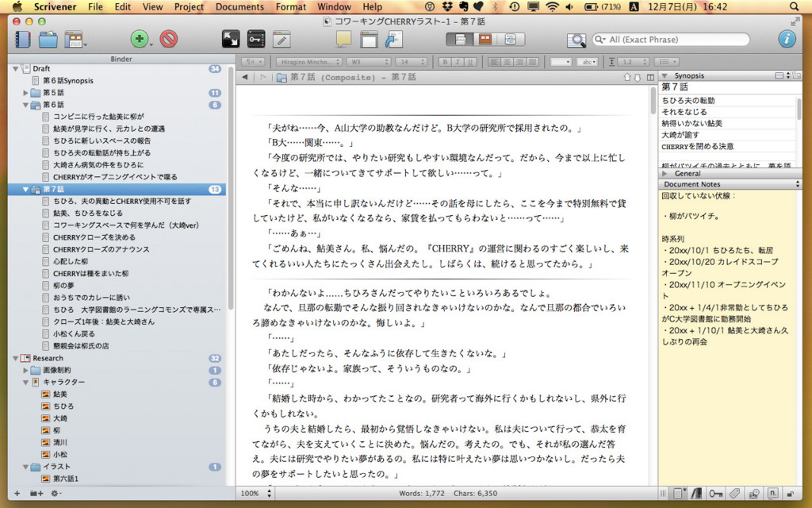The height and width of the screenshot is (508, 812).
Task: Show Keywords key icon in inspector footer
Action: 716,494
